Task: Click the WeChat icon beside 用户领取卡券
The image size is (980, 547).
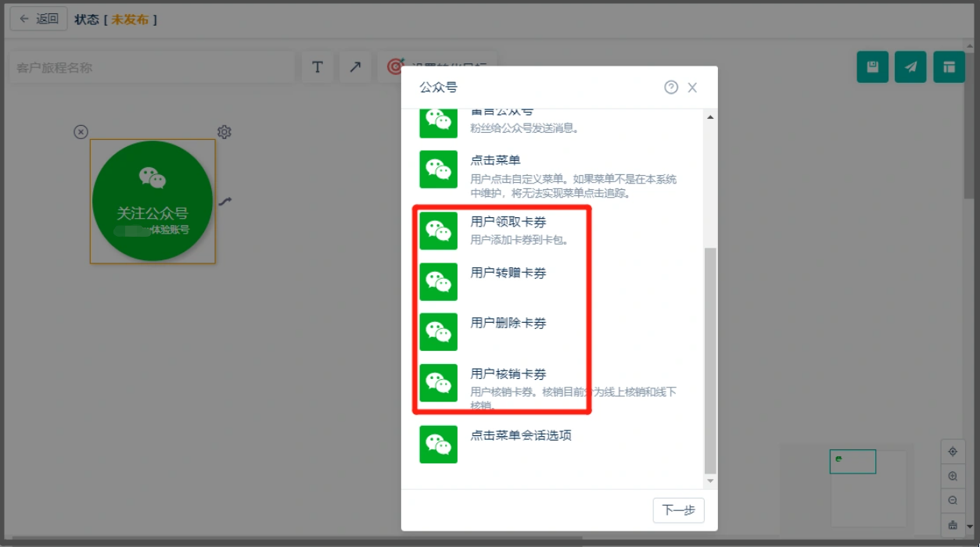Action: tap(439, 231)
